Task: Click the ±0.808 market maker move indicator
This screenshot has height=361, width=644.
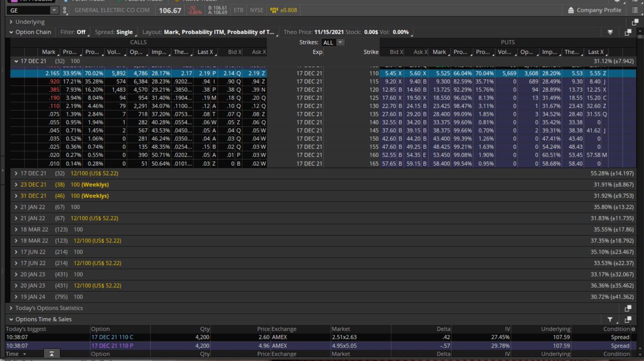Action: pyautogui.click(x=284, y=10)
